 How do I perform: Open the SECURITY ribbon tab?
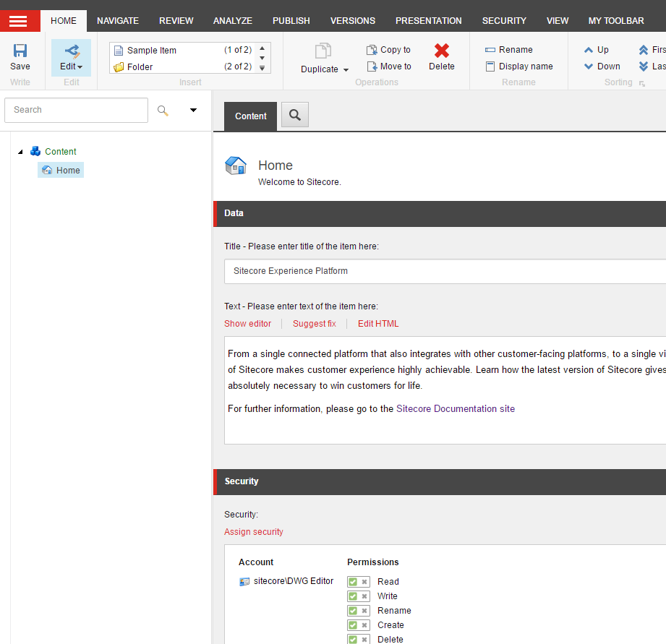504,21
